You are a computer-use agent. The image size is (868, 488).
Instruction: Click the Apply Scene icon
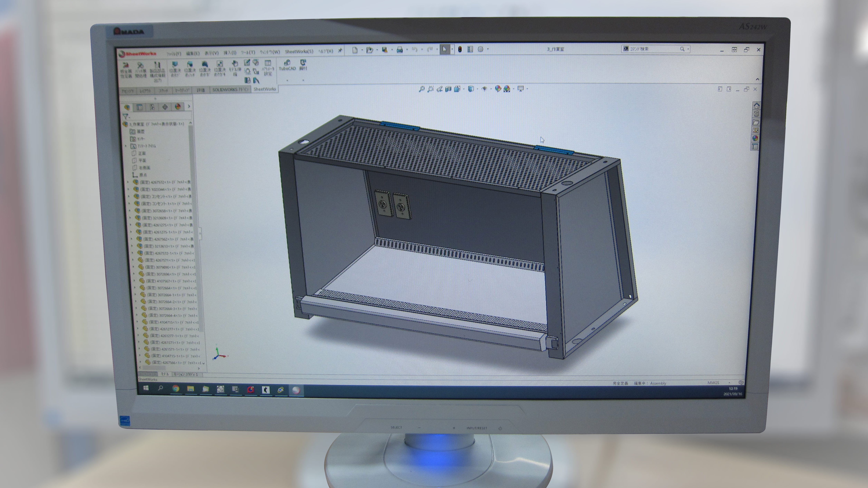(x=507, y=89)
